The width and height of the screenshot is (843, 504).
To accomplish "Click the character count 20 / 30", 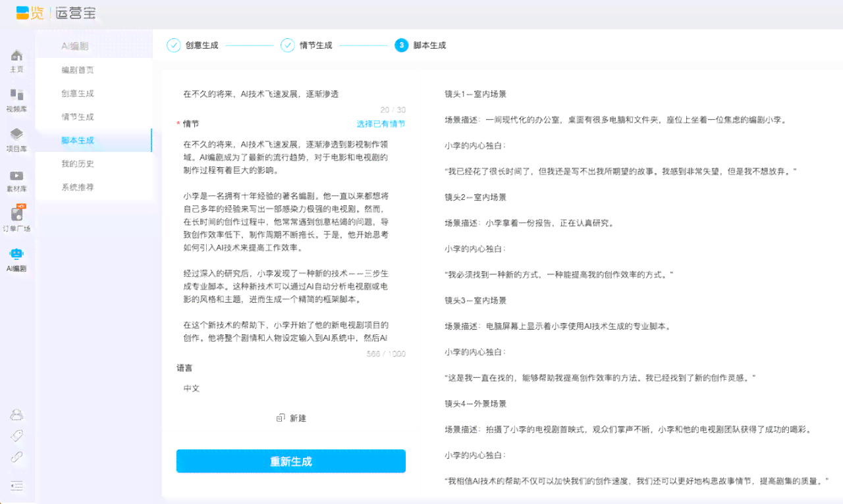I will pos(393,110).
